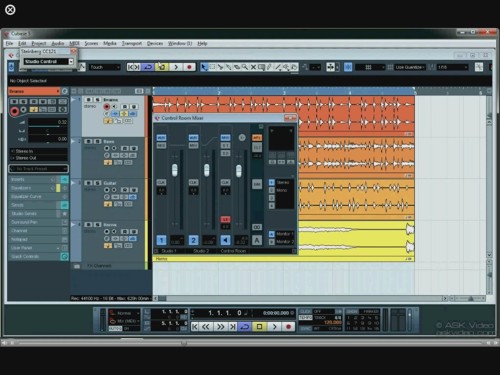Open the Use Quantize dropdown
Viewport: 500px width, 375px height.
pyautogui.click(x=410, y=67)
